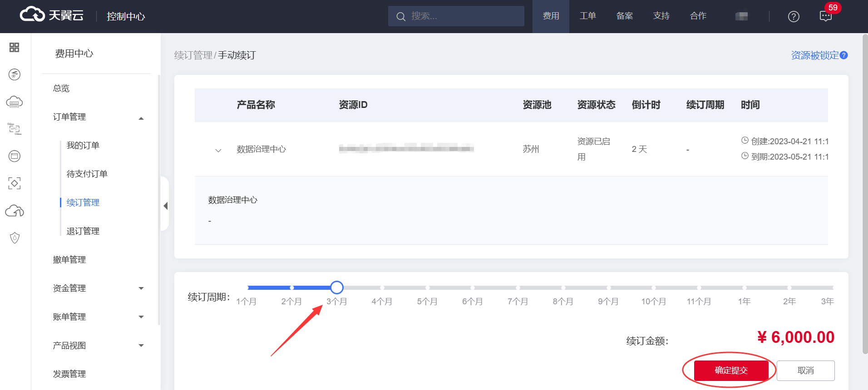Expand the 数据治理中心 row chevron
The width and height of the screenshot is (868, 390).
pos(218,150)
